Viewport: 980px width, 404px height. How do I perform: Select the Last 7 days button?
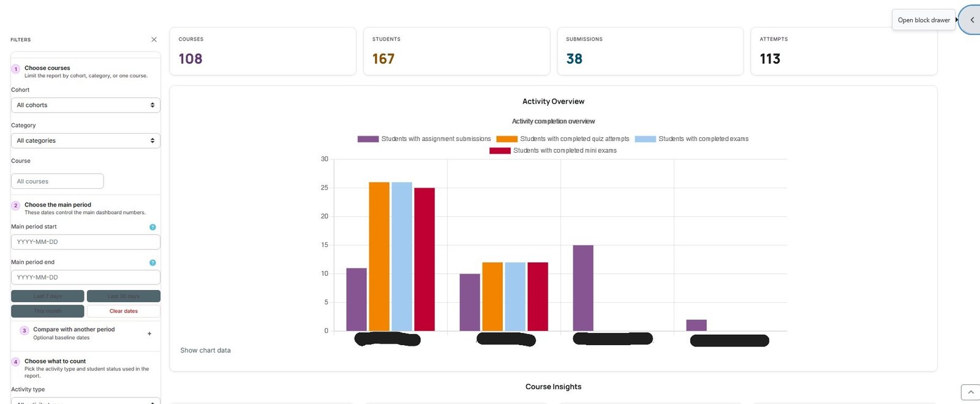pos(48,296)
